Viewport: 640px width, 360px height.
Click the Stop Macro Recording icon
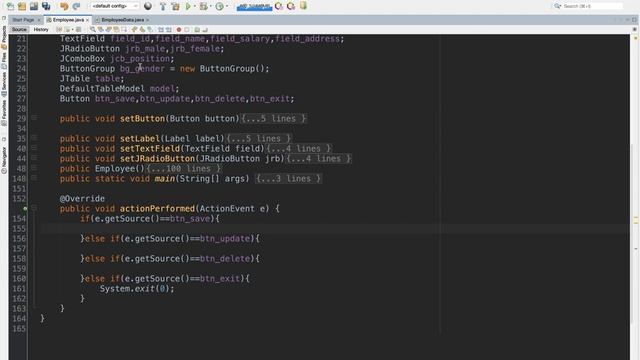(x=187, y=29)
